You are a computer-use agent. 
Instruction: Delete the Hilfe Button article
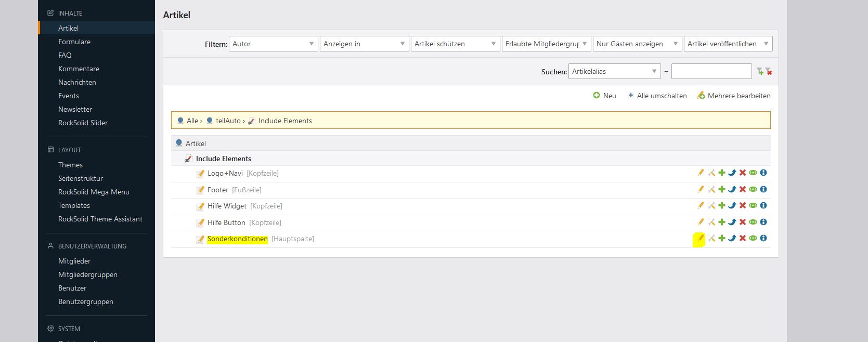click(743, 222)
